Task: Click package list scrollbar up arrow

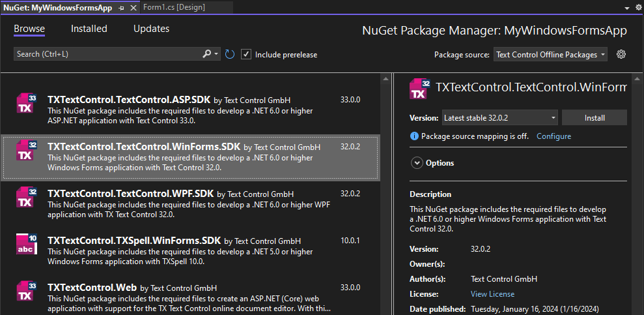Action: pyautogui.click(x=386, y=78)
